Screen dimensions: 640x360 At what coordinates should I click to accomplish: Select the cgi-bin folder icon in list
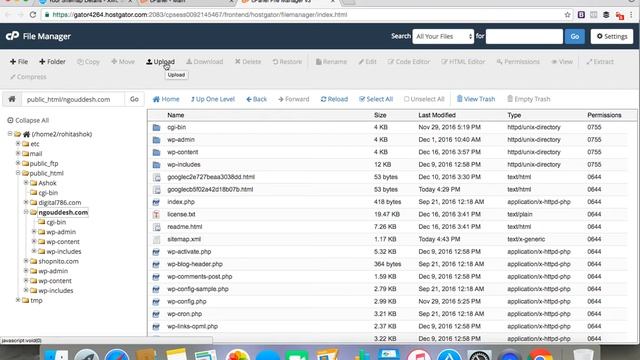point(156,127)
